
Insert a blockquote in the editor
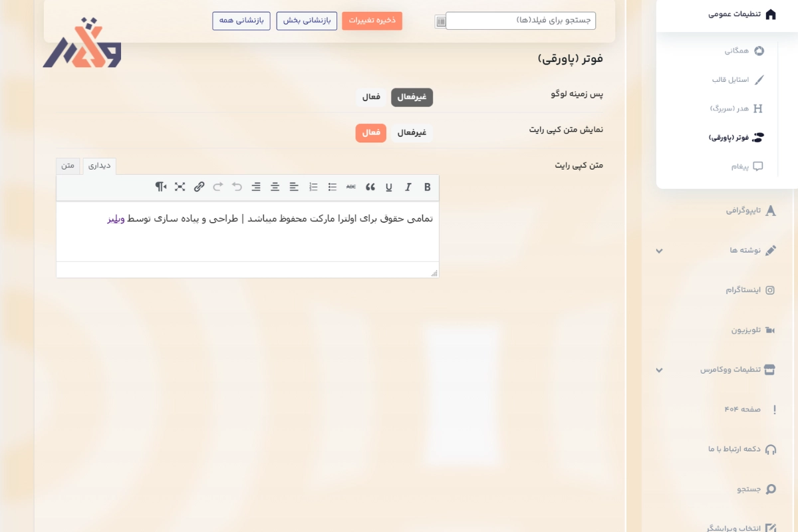pyautogui.click(x=370, y=187)
